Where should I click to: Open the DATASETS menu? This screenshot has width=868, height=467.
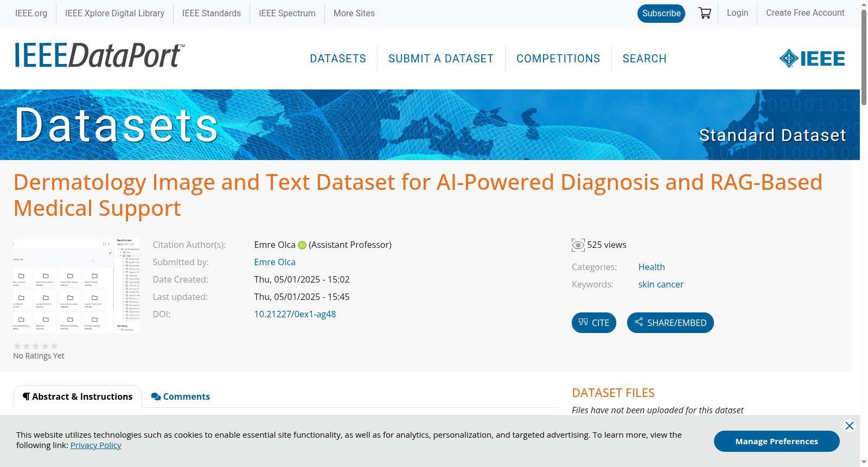(x=338, y=59)
